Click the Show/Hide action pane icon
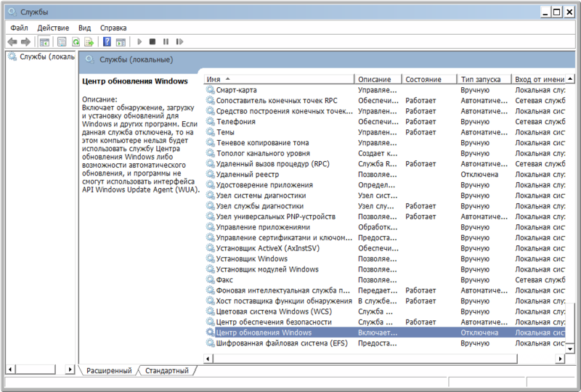This screenshot has height=392, width=581. [x=121, y=42]
